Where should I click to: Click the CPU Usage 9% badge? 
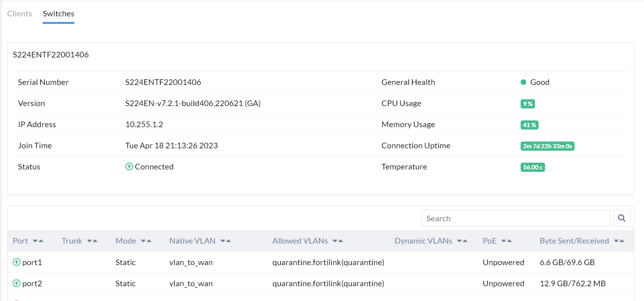[527, 104]
